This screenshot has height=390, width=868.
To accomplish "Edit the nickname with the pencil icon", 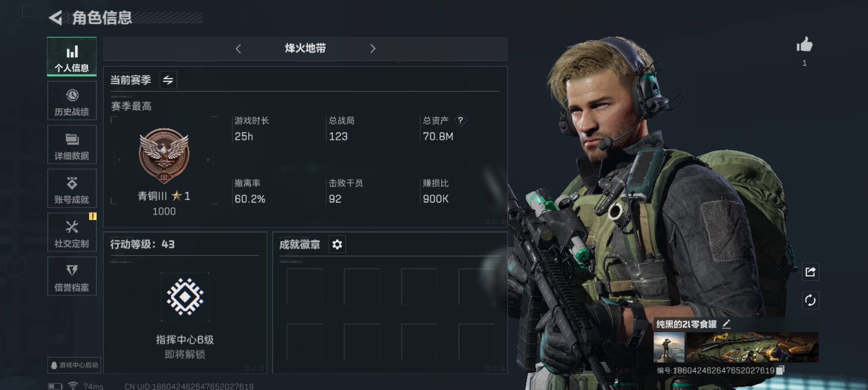I will 726,324.
